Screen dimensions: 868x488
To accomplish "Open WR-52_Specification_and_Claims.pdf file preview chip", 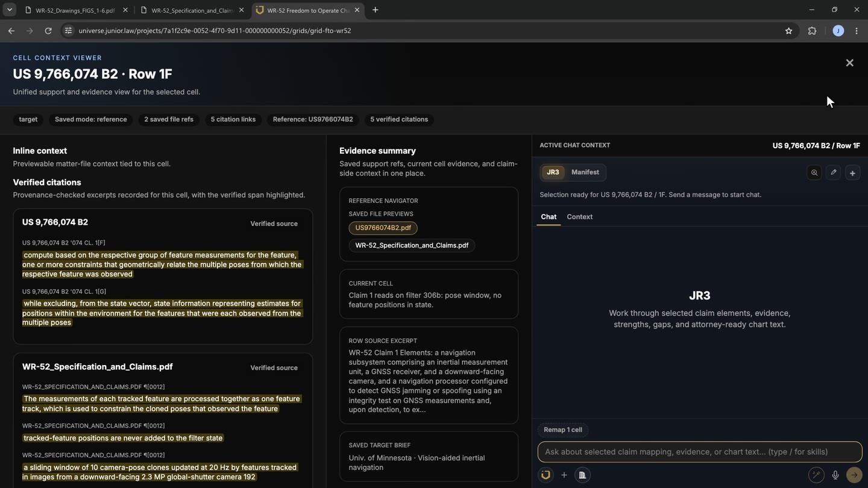I will click(412, 246).
